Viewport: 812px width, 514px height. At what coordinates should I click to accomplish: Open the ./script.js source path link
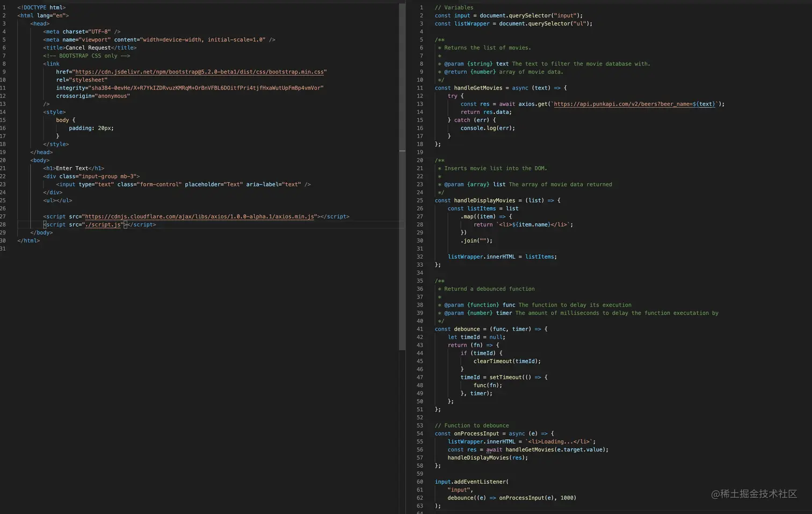coord(103,225)
